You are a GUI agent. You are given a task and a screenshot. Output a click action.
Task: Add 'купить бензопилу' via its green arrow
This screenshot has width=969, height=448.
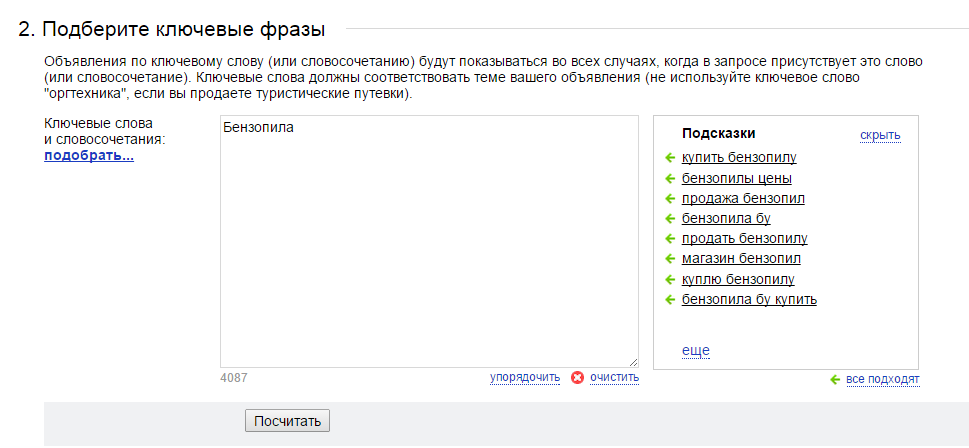click(669, 158)
